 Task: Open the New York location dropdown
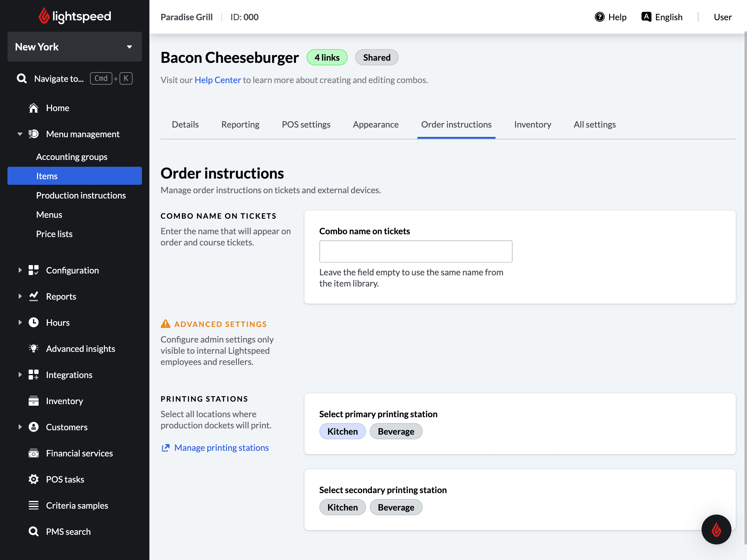click(75, 47)
